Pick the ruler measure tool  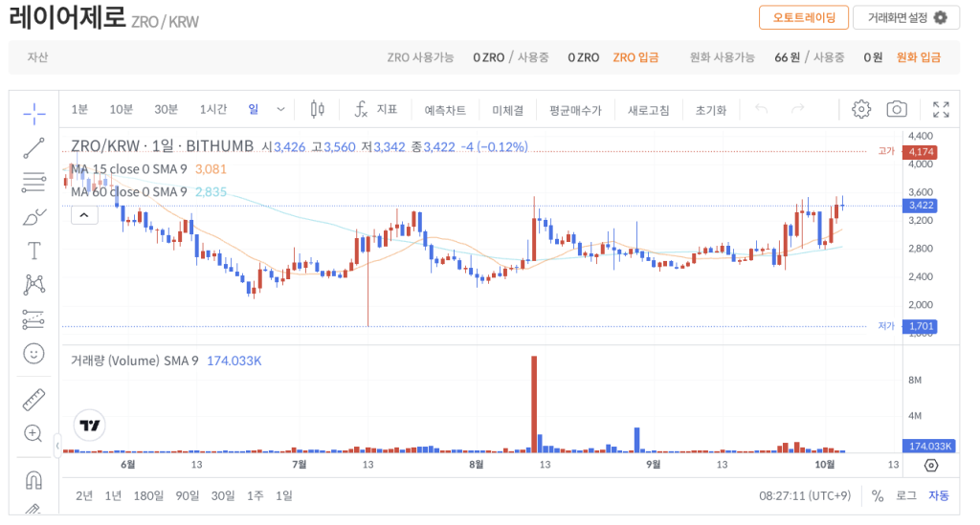(34, 399)
